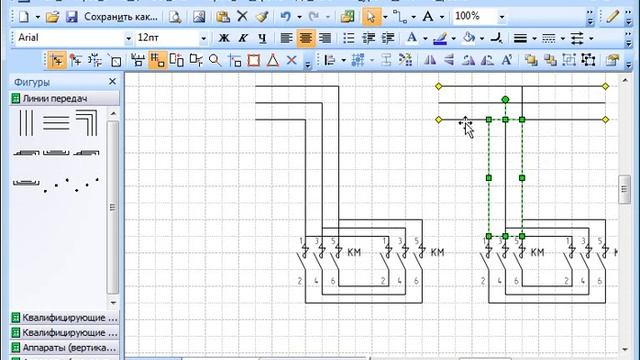Toggle bold (Ж) formatting
Image resolution: width=640 pixels, height=360 pixels.
pos(224,38)
